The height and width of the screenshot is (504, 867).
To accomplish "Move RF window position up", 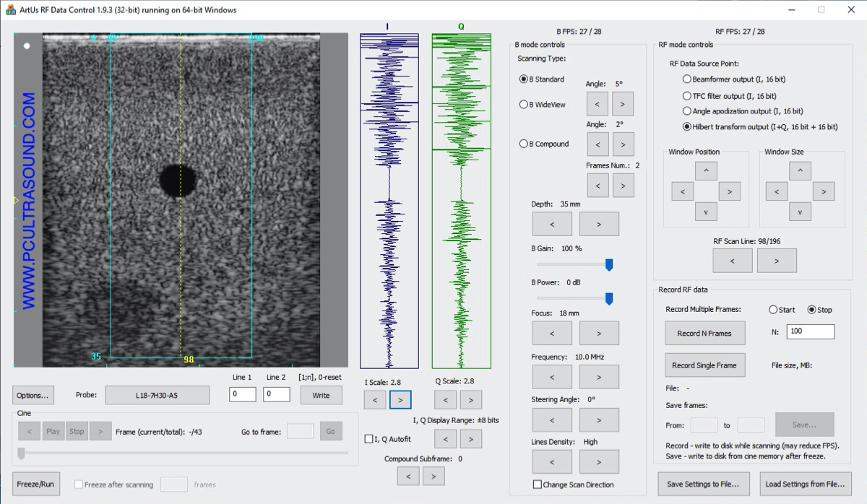I will tap(706, 171).
